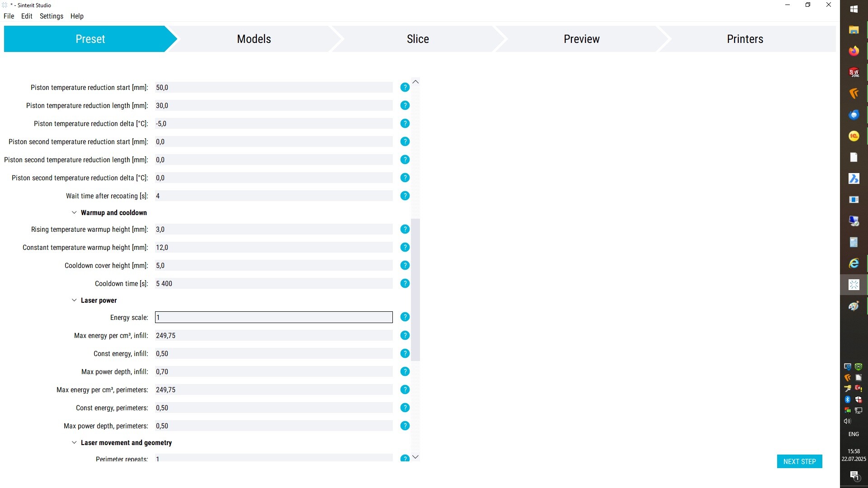Click Bluetooth icon in system tray
This screenshot has height=488, width=868.
(848, 399)
